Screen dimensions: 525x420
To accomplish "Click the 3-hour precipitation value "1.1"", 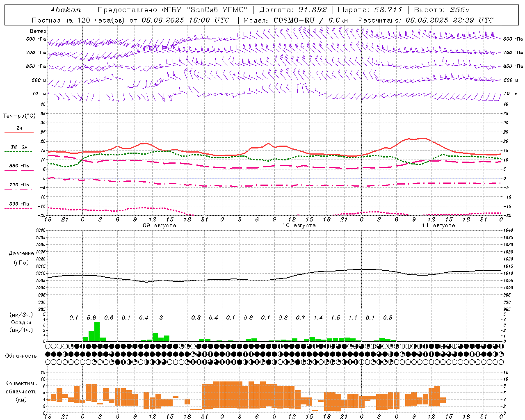I will tap(353, 318).
